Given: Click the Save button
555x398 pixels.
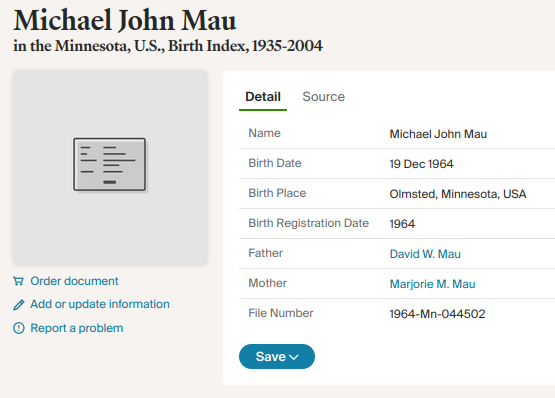Looking at the screenshot, I should 277,357.
